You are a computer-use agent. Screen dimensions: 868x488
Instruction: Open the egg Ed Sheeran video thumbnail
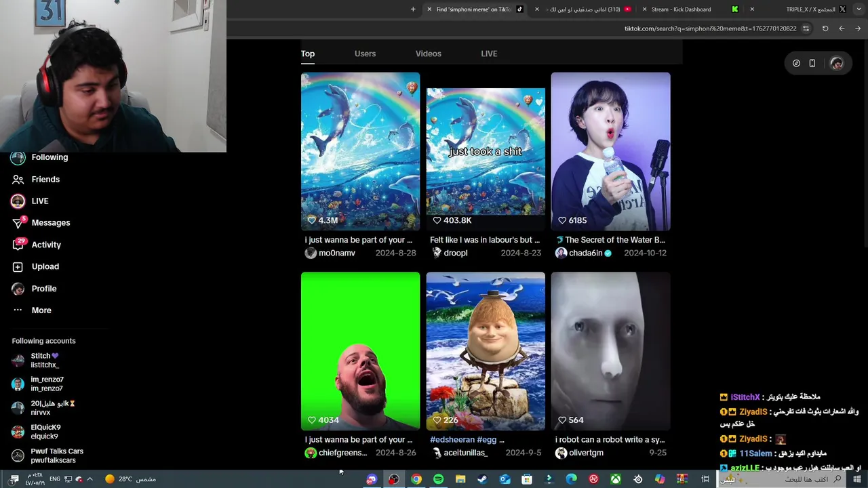(486, 351)
